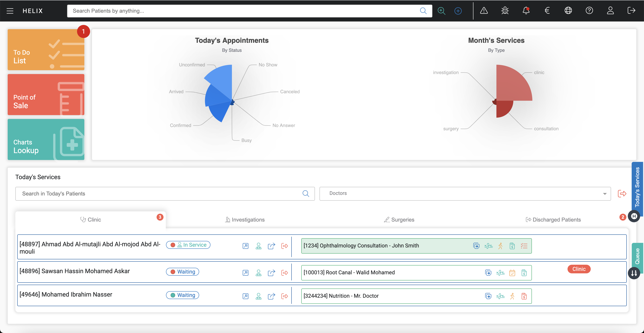Open the globe language icon
Viewport: 644px width, 333px height.
[x=568, y=11]
